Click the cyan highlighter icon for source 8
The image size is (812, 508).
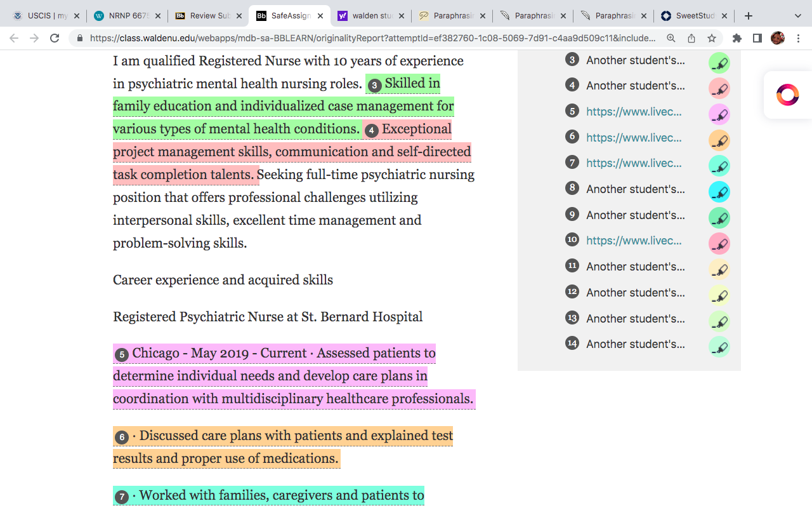tap(719, 192)
